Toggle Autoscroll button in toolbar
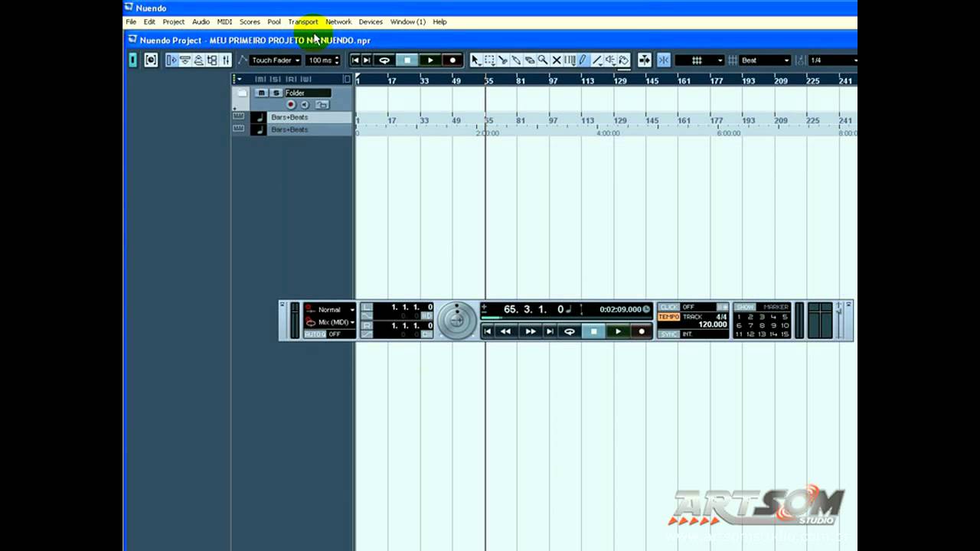This screenshot has height=551, width=980. pyautogui.click(x=645, y=60)
